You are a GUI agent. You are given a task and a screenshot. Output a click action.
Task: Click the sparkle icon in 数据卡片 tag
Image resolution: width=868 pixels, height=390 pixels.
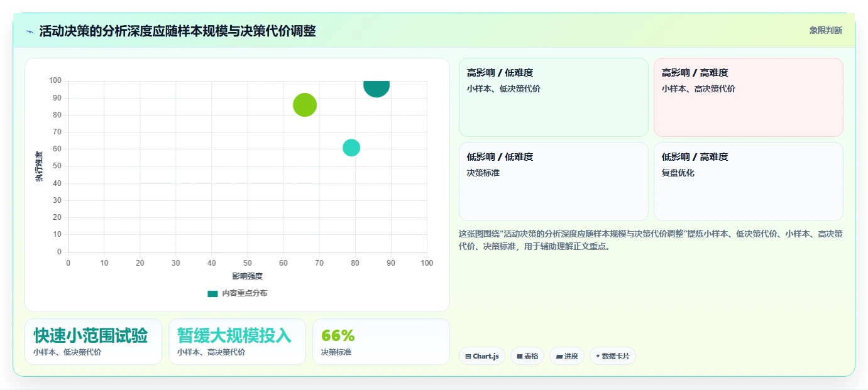(x=598, y=356)
